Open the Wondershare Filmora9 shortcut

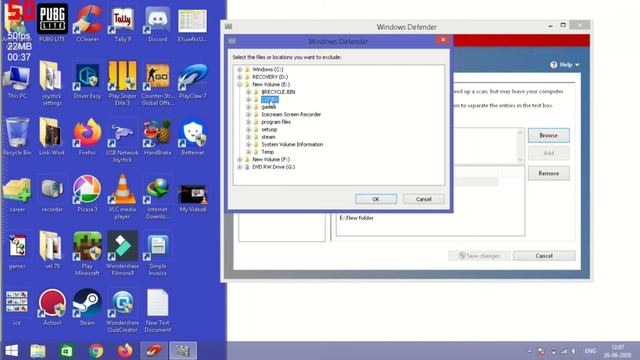click(122, 253)
